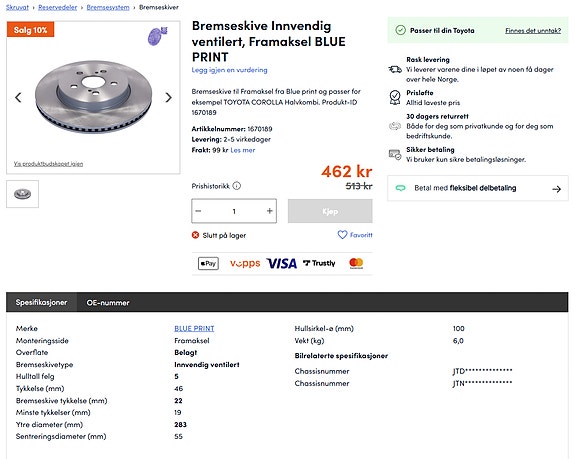Select the Spesifikasjoner tab
This screenshot has width=575, height=459.
pos(41,302)
